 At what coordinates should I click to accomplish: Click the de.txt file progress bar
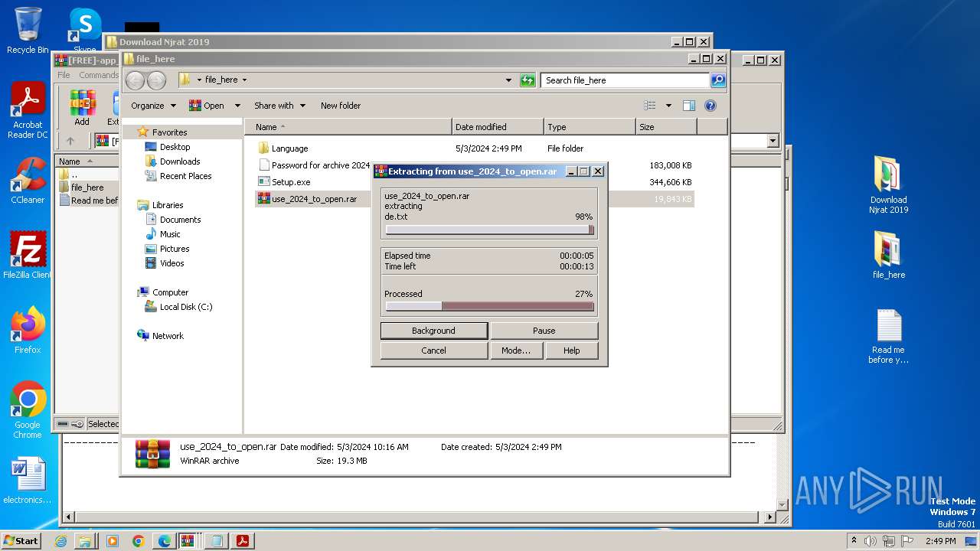[x=489, y=230]
